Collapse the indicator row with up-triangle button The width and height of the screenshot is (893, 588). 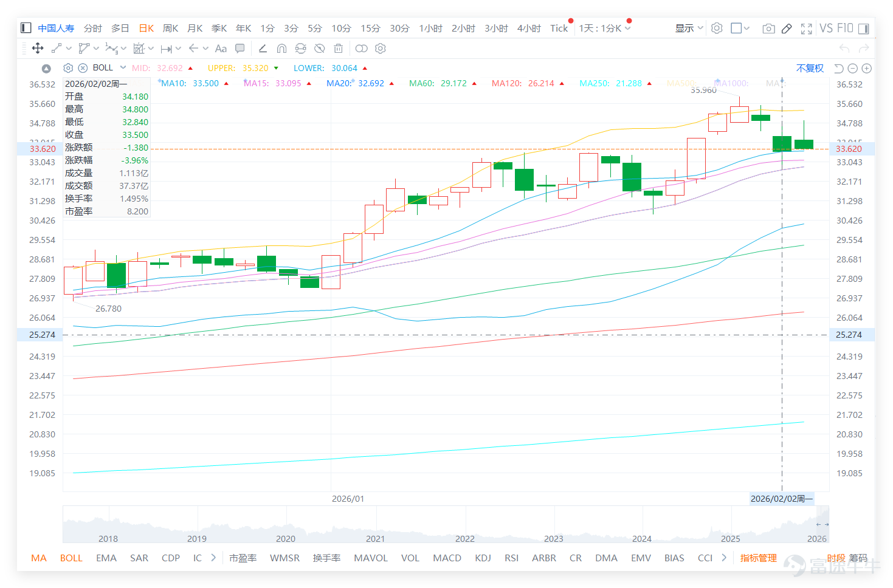[46, 68]
